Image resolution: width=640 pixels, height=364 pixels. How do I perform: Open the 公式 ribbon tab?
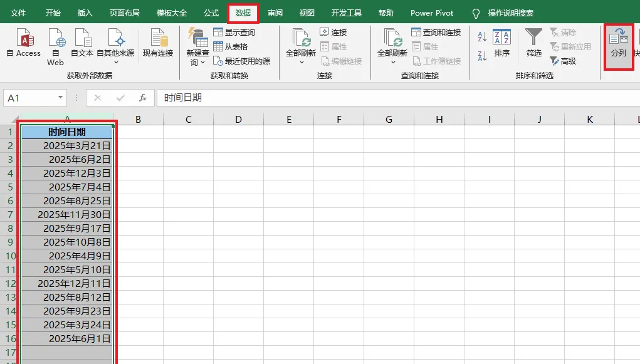click(211, 13)
